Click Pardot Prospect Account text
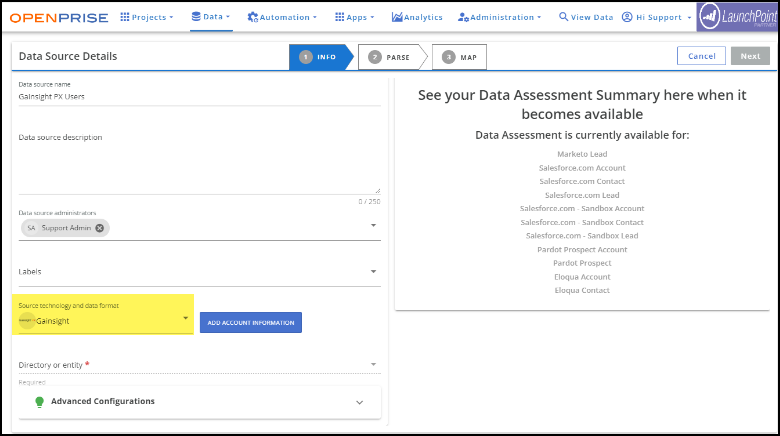Screen dimensions: 780x436 582,250
